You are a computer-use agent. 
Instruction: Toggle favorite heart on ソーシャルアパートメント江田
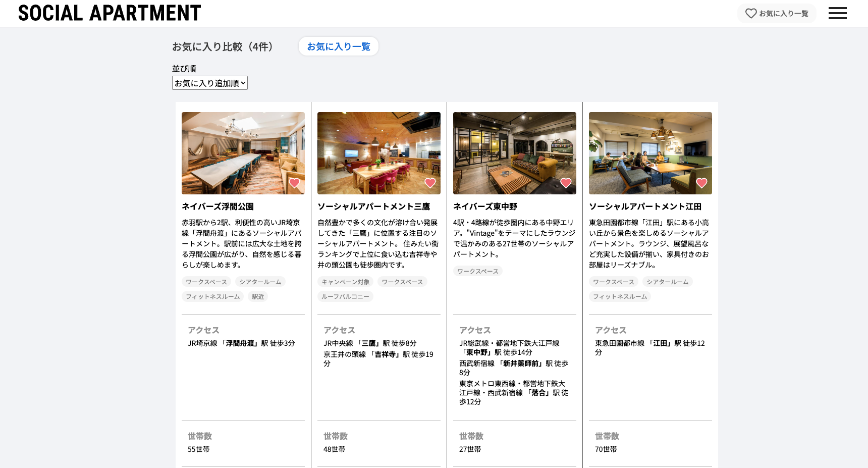(701, 183)
